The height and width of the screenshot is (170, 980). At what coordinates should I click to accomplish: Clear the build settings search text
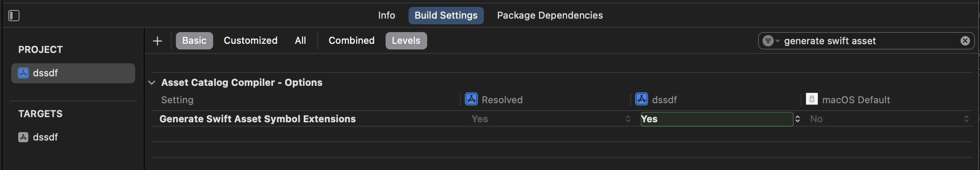(965, 41)
